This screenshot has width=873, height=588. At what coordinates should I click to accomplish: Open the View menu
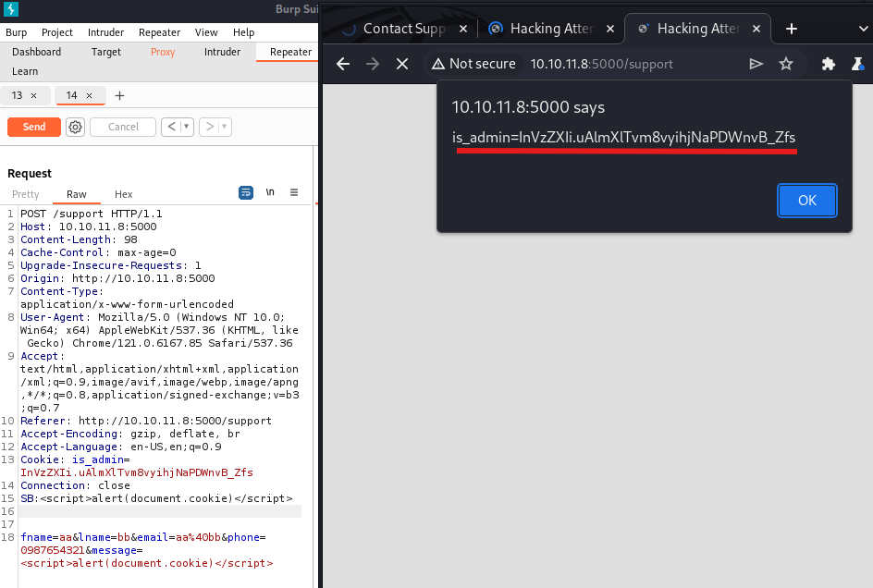coord(206,32)
